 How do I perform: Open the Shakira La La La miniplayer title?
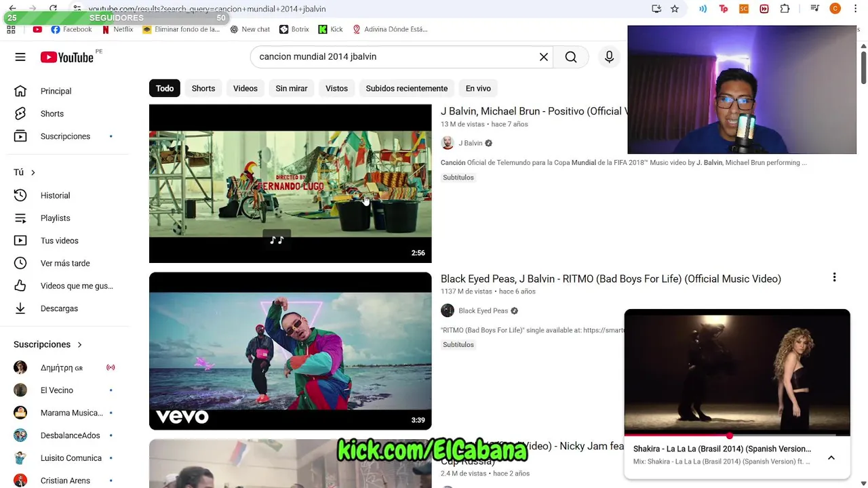coord(722,449)
